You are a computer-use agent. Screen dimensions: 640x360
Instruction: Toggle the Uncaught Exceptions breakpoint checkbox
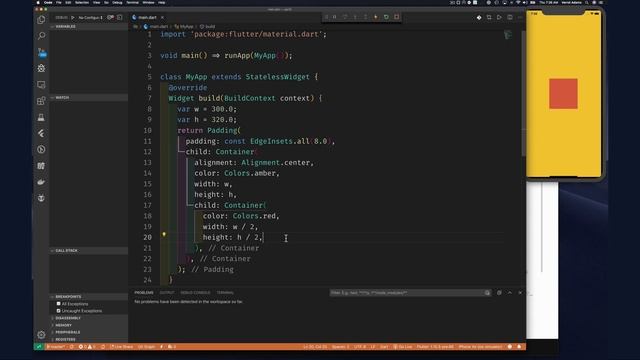tap(58, 311)
